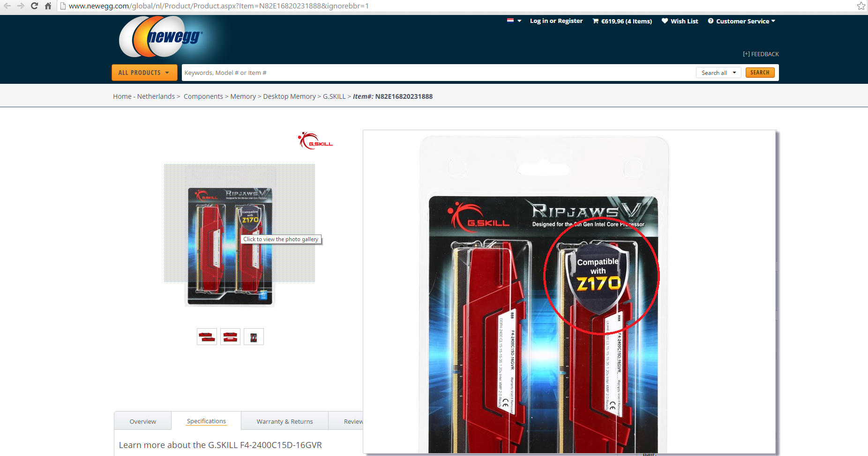
Task: Click the browser forward arrow
Action: click(x=21, y=6)
